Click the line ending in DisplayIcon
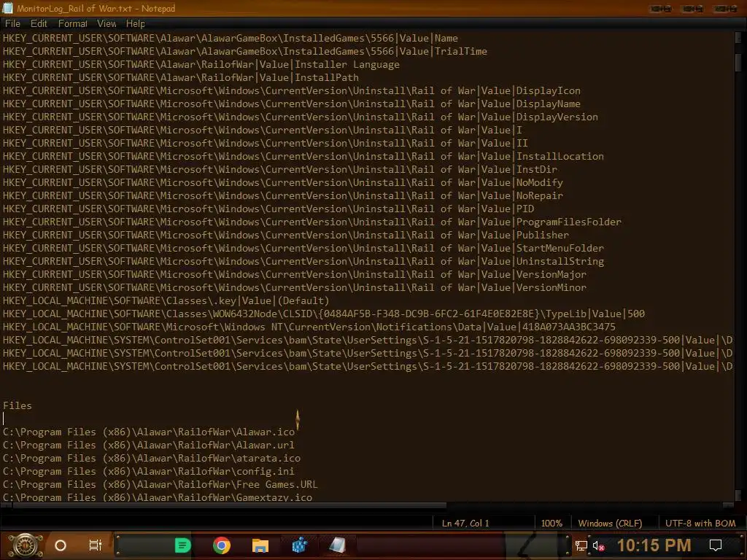The height and width of the screenshot is (560, 747). (292, 90)
